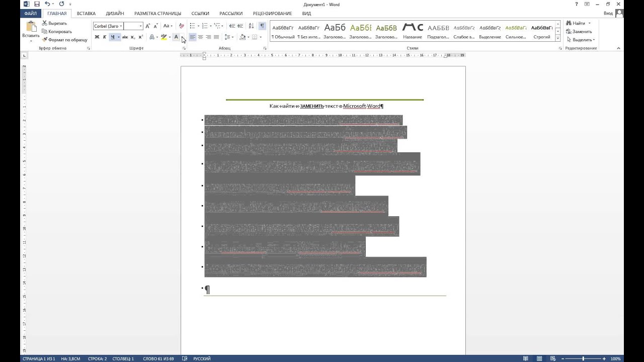This screenshot has width=644, height=362.
Task: Click the zoom slider in status bar
Action: (584, 359)
